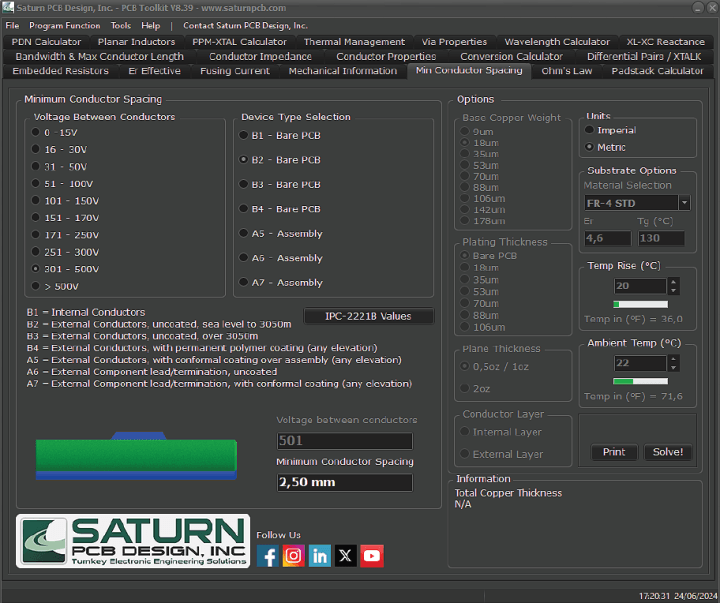
Task: Switch units to Imperial
Action: click(610, 130)
